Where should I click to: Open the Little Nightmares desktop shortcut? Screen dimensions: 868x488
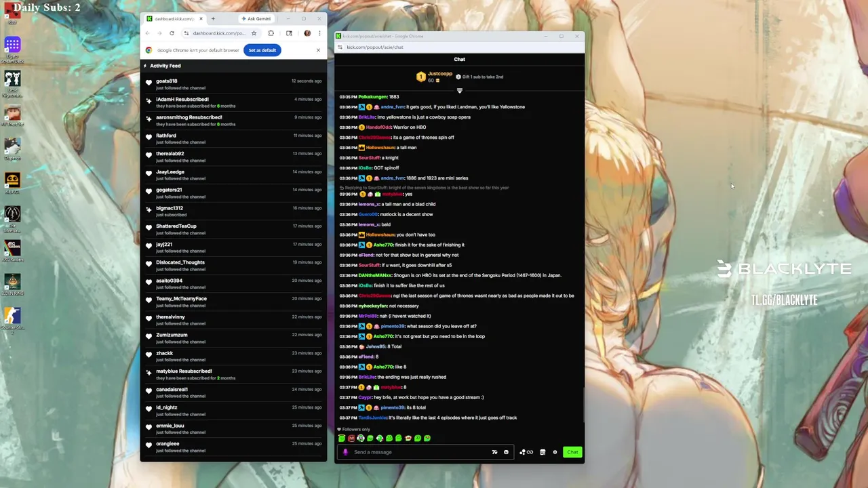pyautogui.click(x=12, y=85)
